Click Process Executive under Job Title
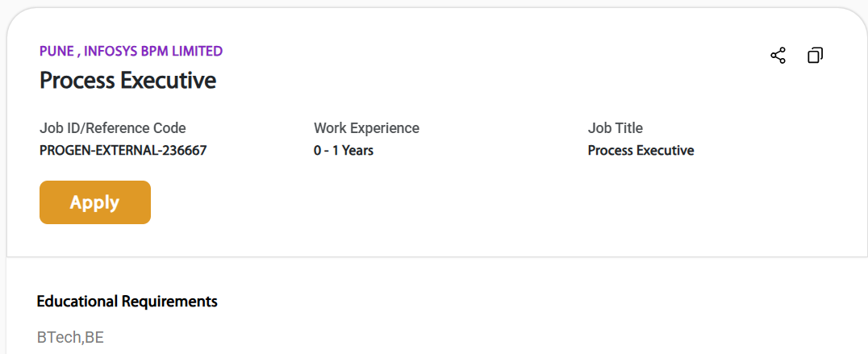Screen dimensions: 868x354 pos(641,151)
